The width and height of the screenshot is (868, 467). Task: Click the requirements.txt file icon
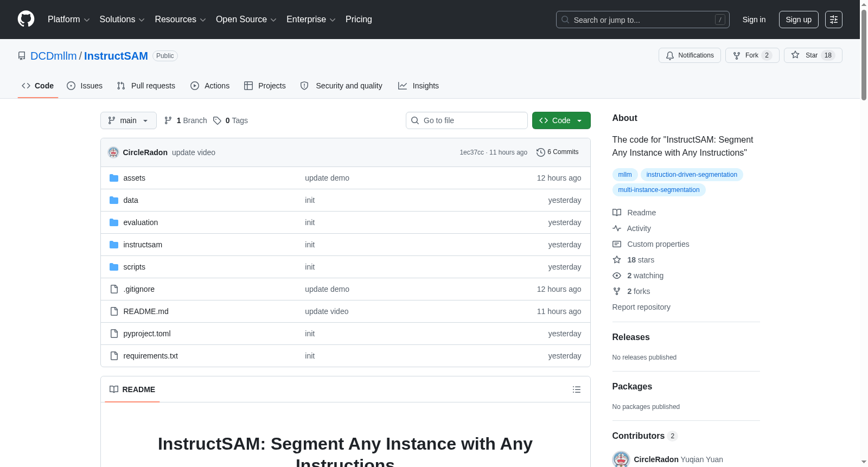click(114, 356)
